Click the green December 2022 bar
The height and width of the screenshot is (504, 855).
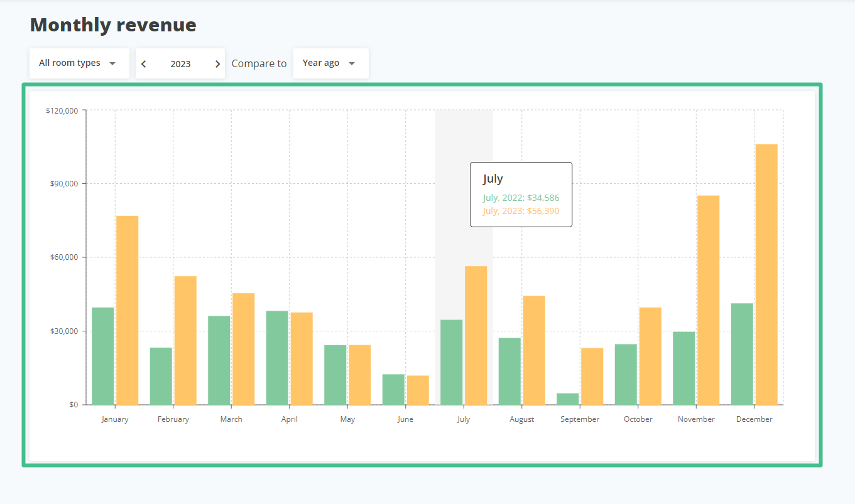click(742, 354)
